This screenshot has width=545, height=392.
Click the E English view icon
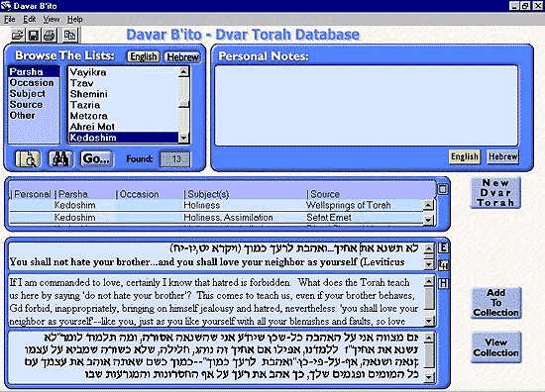(443, 247)
